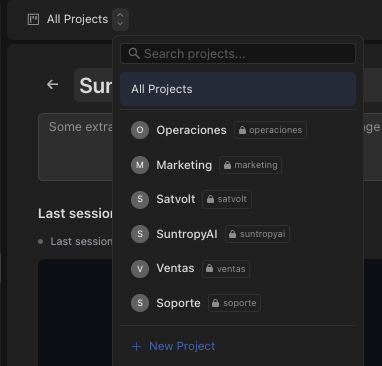Go back with the left arrow
This screenshot has width=382, height=366.
52,84
